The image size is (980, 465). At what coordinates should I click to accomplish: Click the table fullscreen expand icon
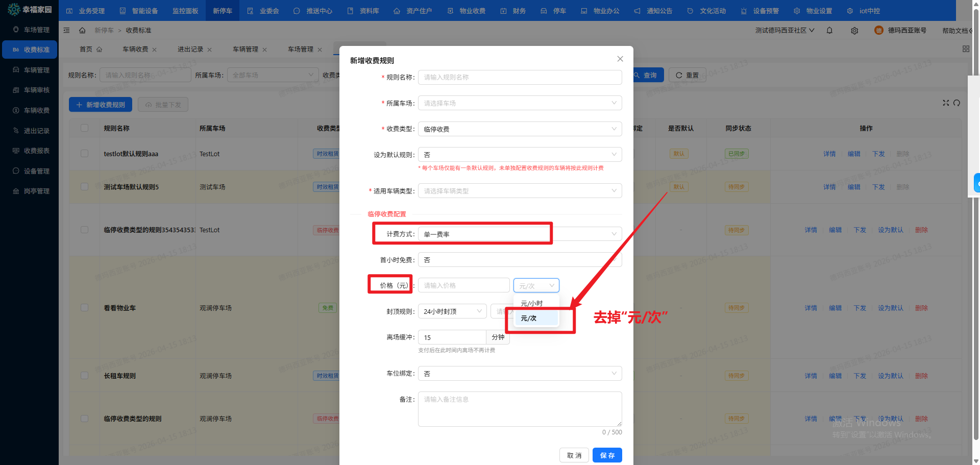pos(946,103)
